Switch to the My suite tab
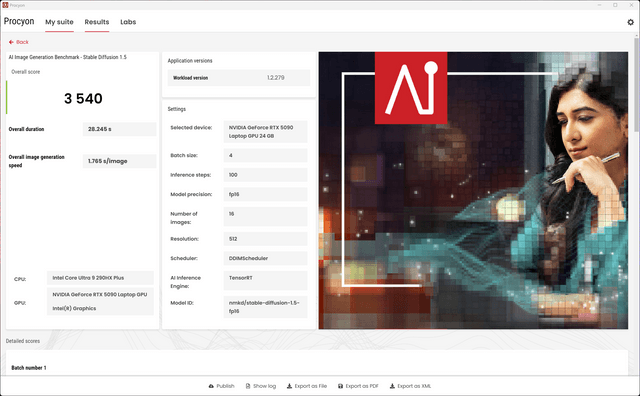Image resolution: width=640 pixels, height=396 pixels. click(59, 22)
